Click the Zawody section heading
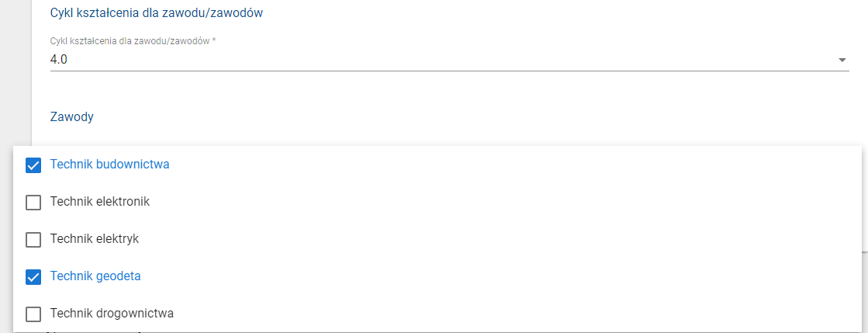The image size is (868, 333). [x=71, y=117]
